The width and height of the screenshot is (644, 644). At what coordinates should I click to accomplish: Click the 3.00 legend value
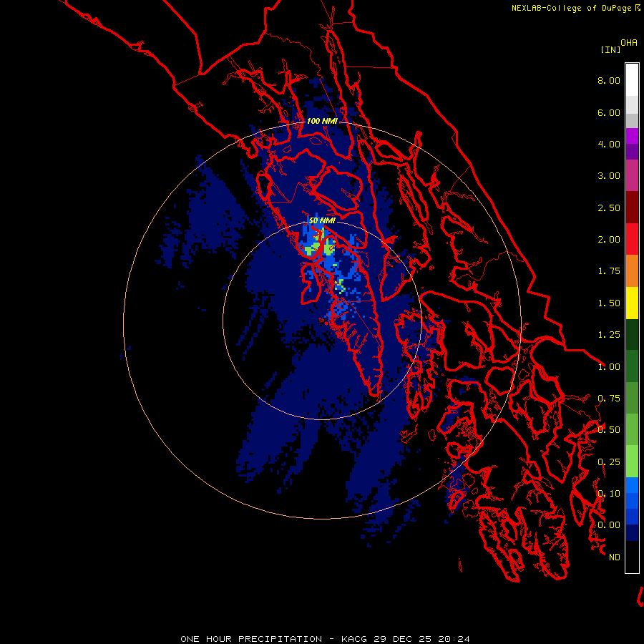click(609, 176)
